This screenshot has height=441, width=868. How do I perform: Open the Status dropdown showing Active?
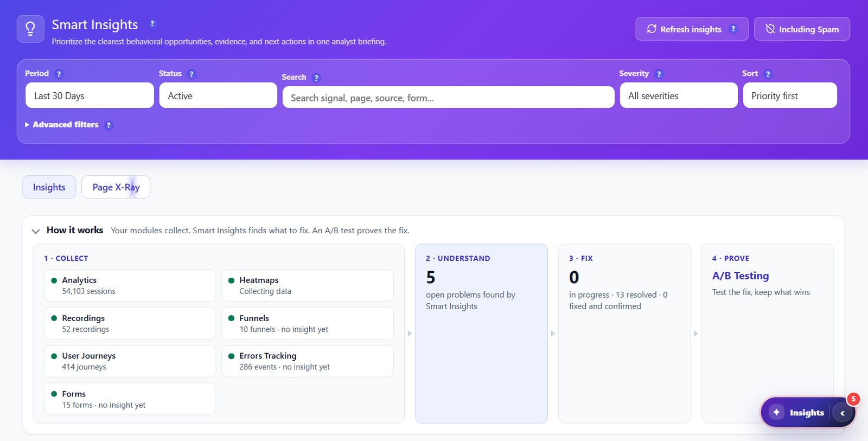click(218, 95)
